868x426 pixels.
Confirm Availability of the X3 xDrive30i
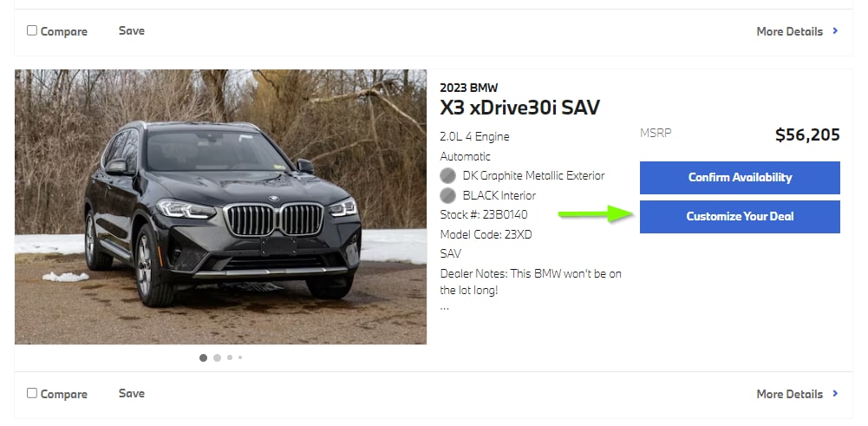click(740, 178)
